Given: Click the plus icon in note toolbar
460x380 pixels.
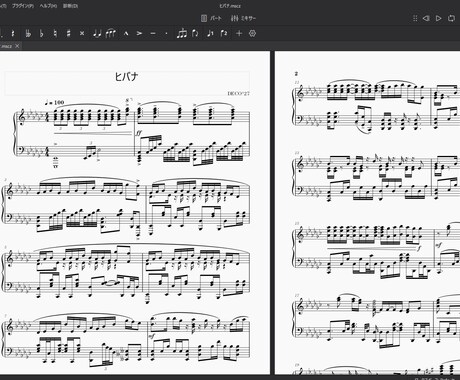Looking at the screenshot, I should [x=239, y=33].
